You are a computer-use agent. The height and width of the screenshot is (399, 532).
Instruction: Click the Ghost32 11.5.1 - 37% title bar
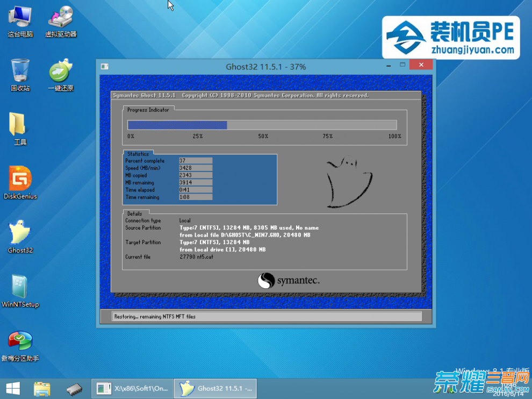point(266,67)
